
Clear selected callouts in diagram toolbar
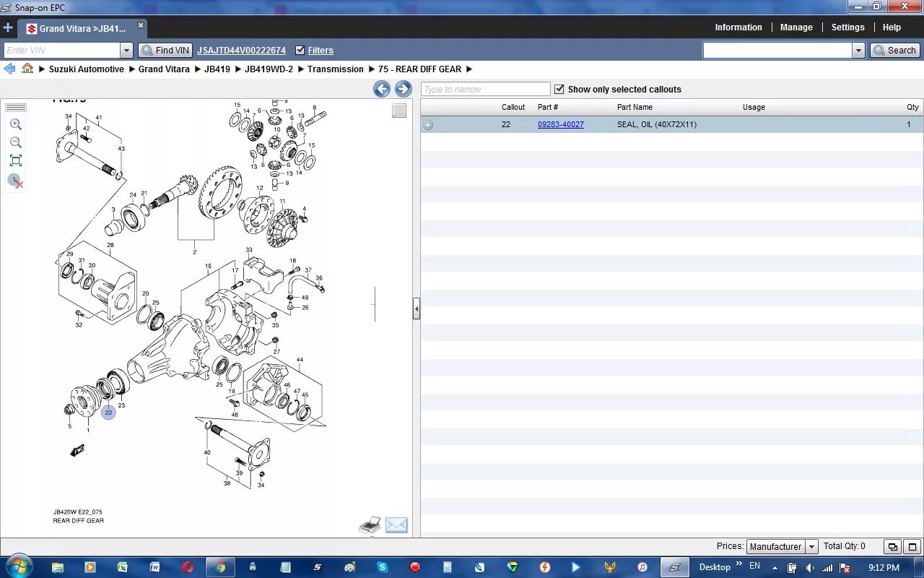(x=16, y=181)
